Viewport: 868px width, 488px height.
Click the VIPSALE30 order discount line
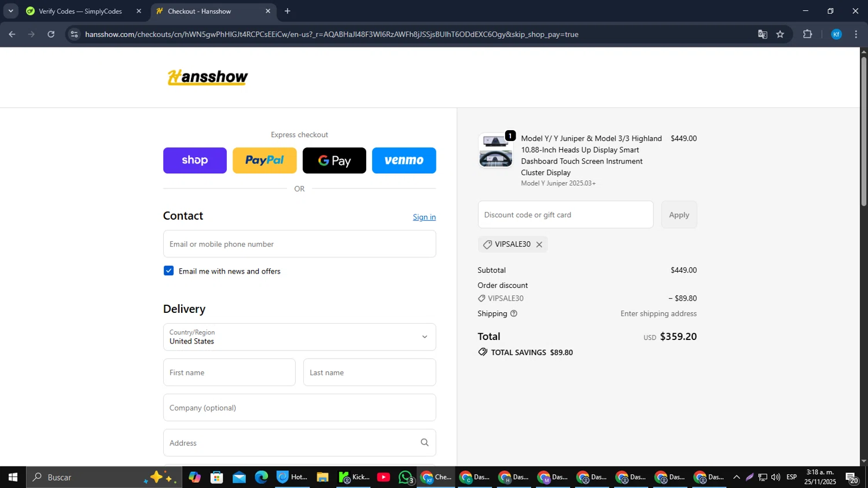point(587,298)
